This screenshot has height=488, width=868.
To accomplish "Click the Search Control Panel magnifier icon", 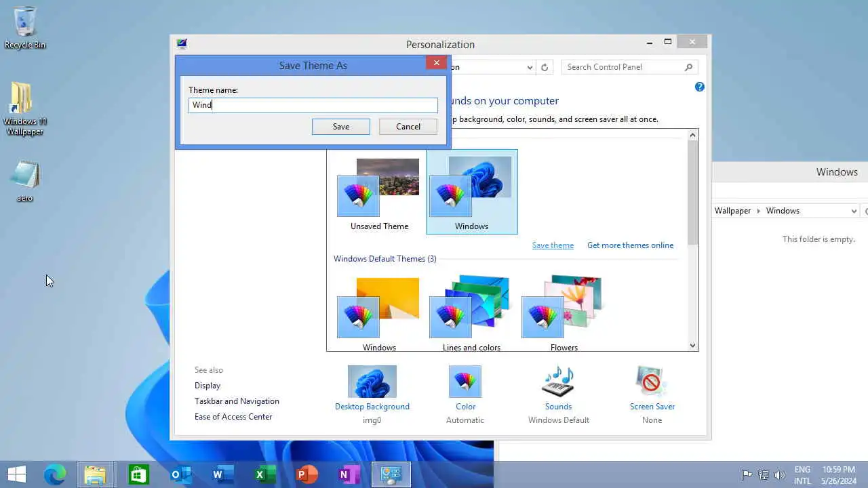I will tap(688, 67).
